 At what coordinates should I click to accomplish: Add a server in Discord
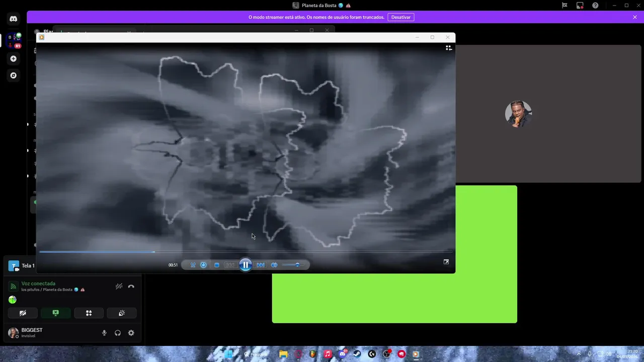14,59
